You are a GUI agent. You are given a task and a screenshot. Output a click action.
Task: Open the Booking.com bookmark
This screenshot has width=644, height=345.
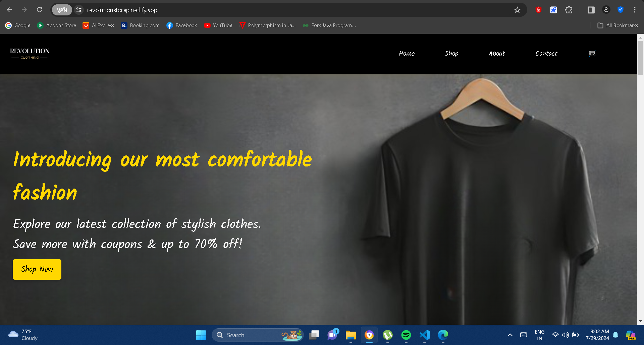coord(140,25)
